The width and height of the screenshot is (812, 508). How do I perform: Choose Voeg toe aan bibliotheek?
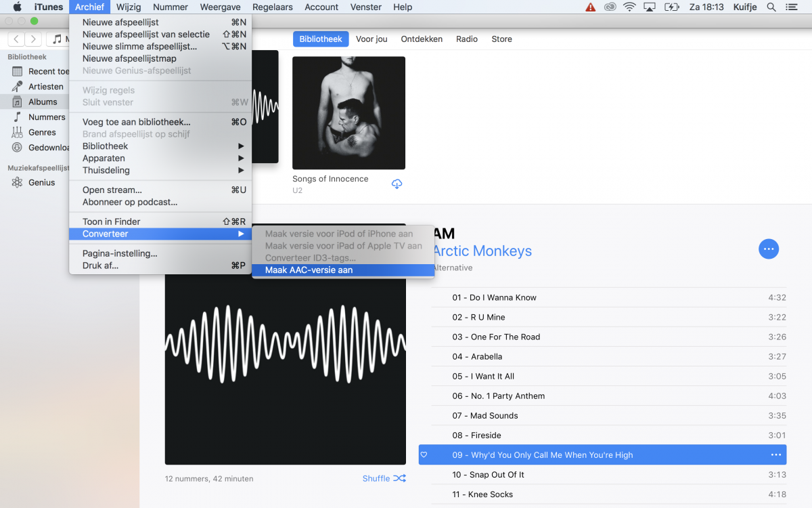(x=160, y=122)
